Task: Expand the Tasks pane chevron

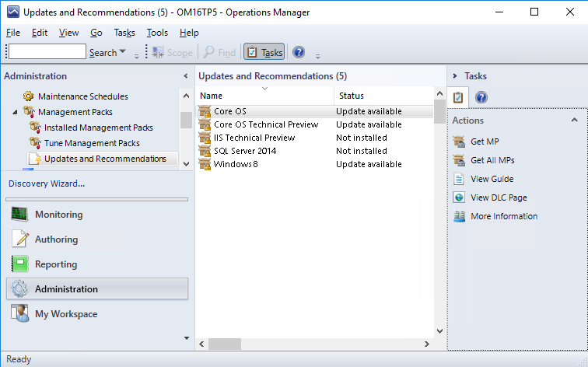Action: coord(455,76)
